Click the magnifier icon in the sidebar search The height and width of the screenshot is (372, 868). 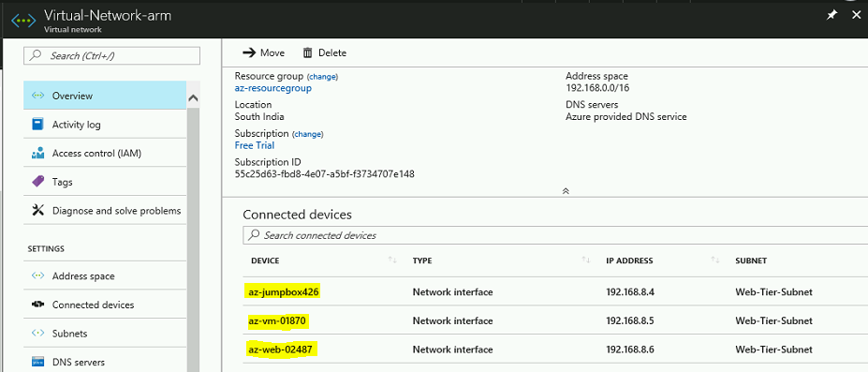click(x=36, y=55)
